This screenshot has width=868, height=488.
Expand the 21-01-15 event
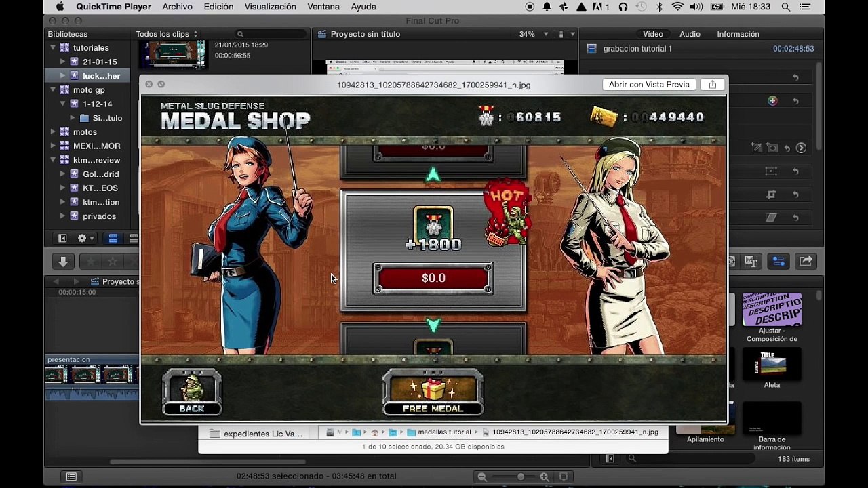pos(63,62)
